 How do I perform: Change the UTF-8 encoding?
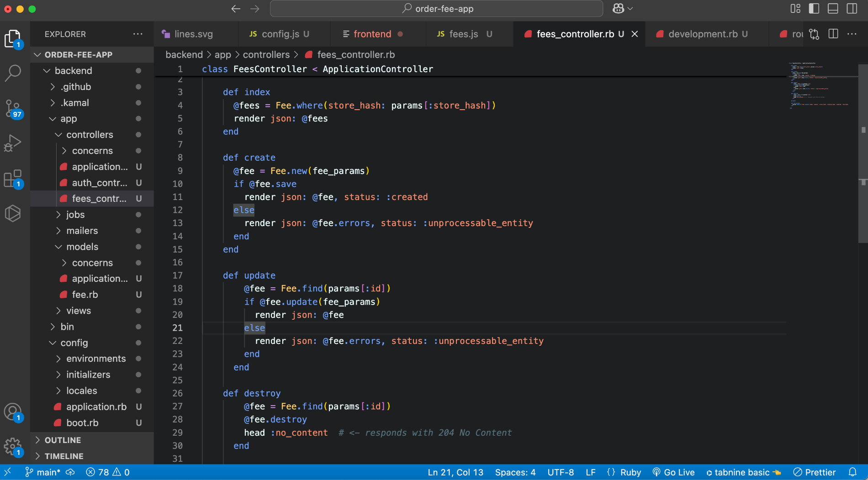pos(561,472)
